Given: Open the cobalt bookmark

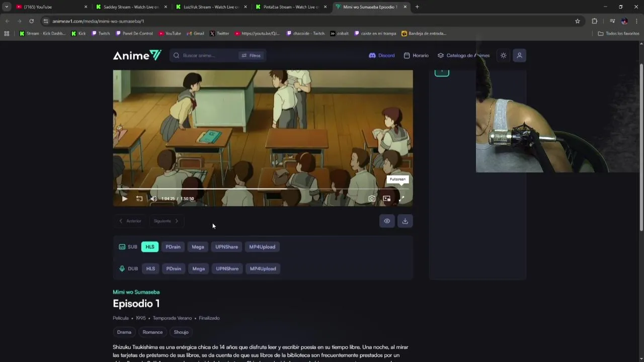Looking at the screenshot, I should pos(339,34).
